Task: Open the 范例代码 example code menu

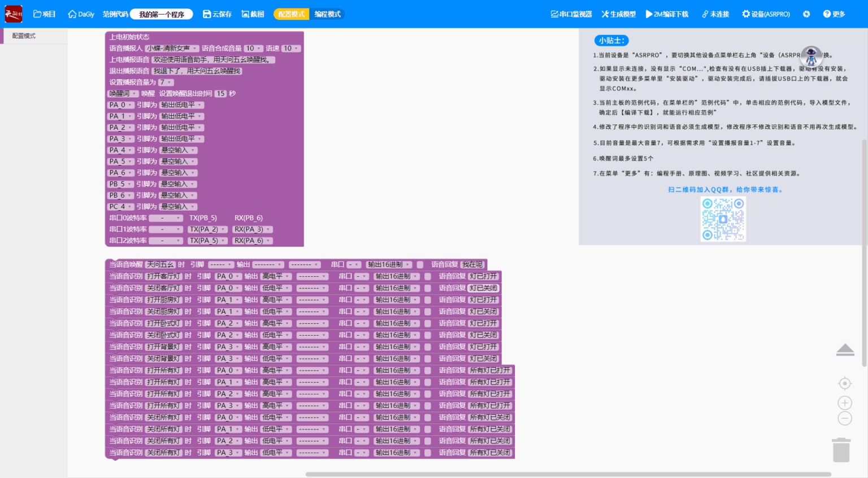Action: [115, 14]
